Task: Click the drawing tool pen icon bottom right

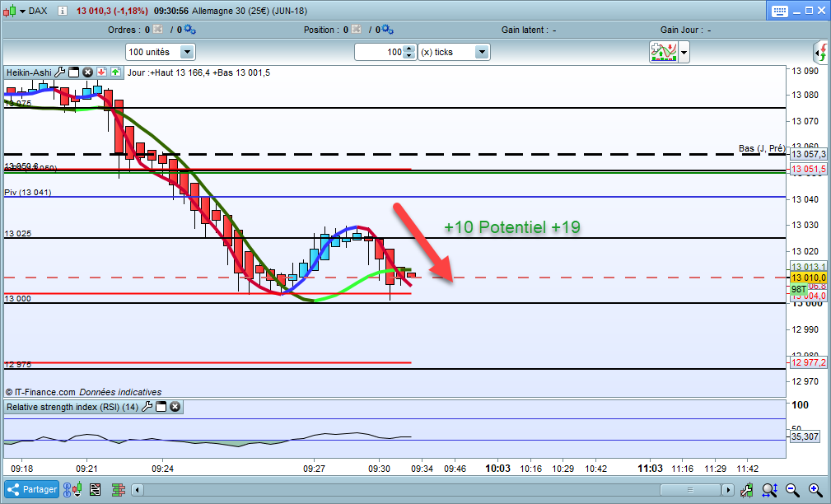Action: click(x=747, y=490)
